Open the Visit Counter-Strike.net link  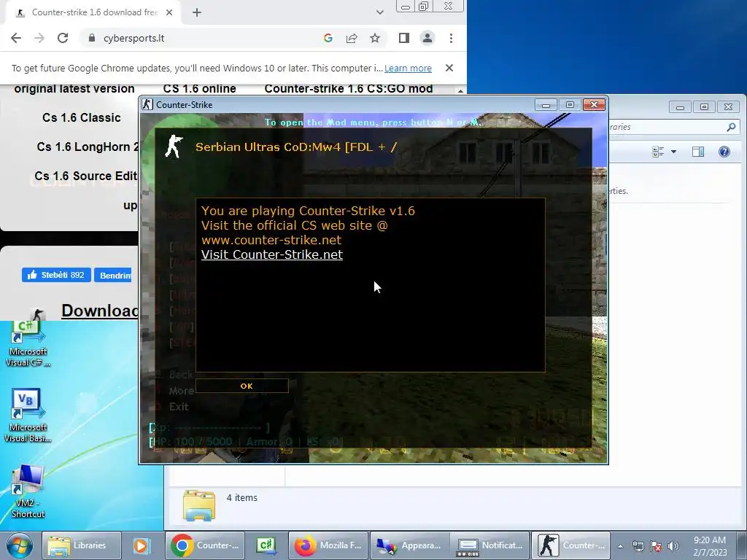tap(271, 254)
